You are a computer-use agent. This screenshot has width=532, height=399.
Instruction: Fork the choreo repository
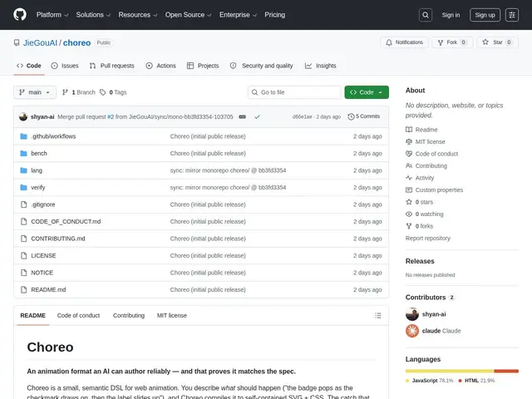point(452,42)
